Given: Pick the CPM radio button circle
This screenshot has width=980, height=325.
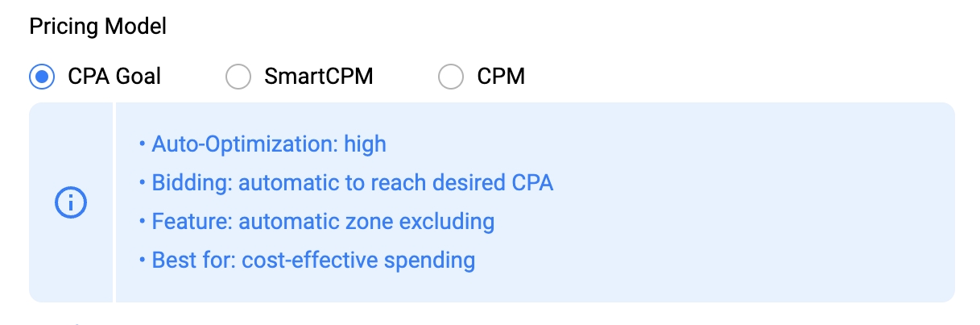Looking at the screenshot, I should [x=450, y=77].
